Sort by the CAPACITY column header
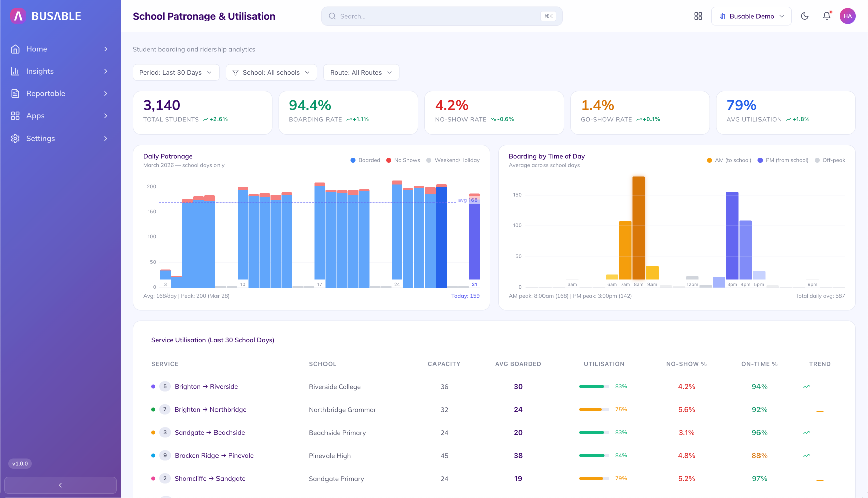The width and height of the screenshot is (868, 498). click(444, 364)
